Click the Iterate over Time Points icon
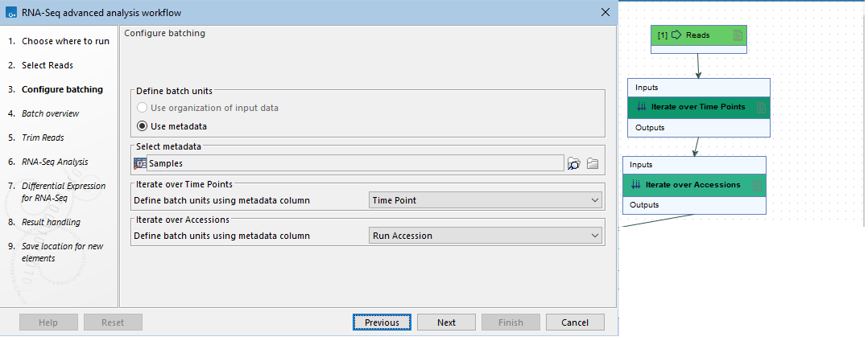This screenshot has width=868, height=341. click(x=641, y=107)
